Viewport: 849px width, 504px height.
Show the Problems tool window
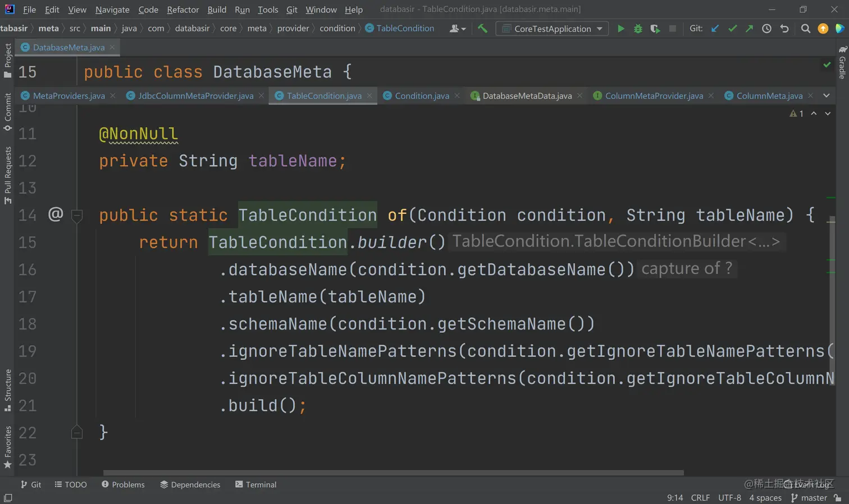[123, 484]
